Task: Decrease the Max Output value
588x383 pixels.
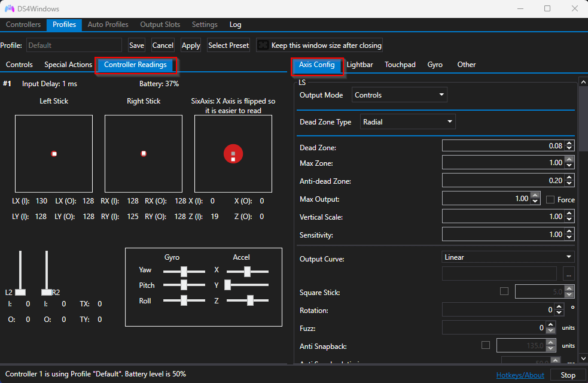Action: 535,201
